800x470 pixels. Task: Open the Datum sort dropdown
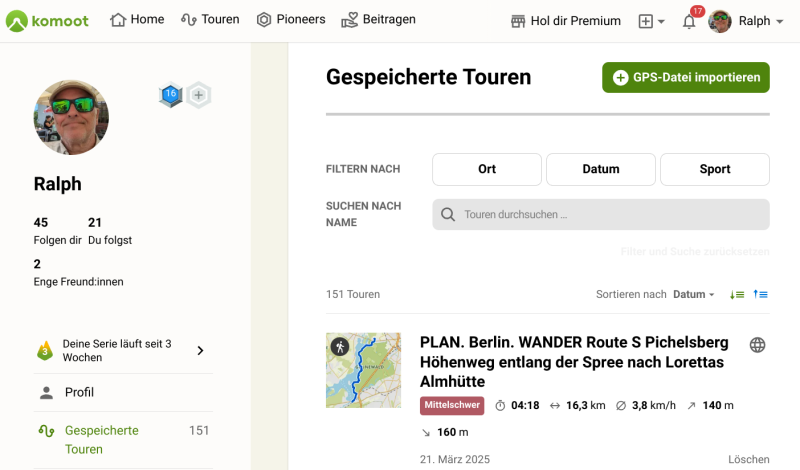click(x=693, y=294)
